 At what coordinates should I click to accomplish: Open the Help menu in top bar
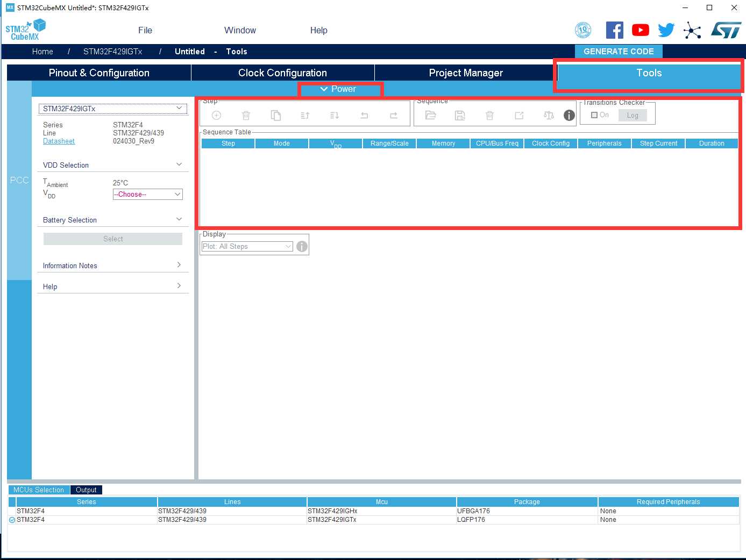click(319, 30)
